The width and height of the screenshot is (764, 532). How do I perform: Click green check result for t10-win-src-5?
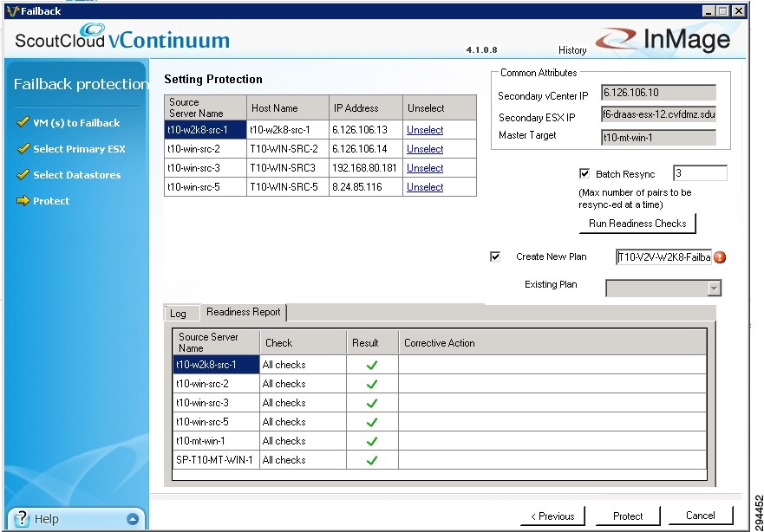(372, 422)
